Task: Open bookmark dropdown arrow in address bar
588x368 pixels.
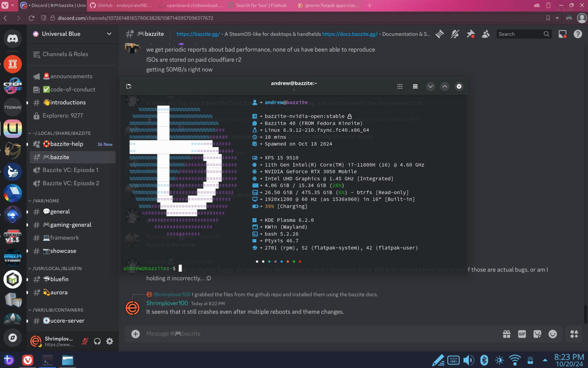Action: pyautogui.click(x=557, y=18)
